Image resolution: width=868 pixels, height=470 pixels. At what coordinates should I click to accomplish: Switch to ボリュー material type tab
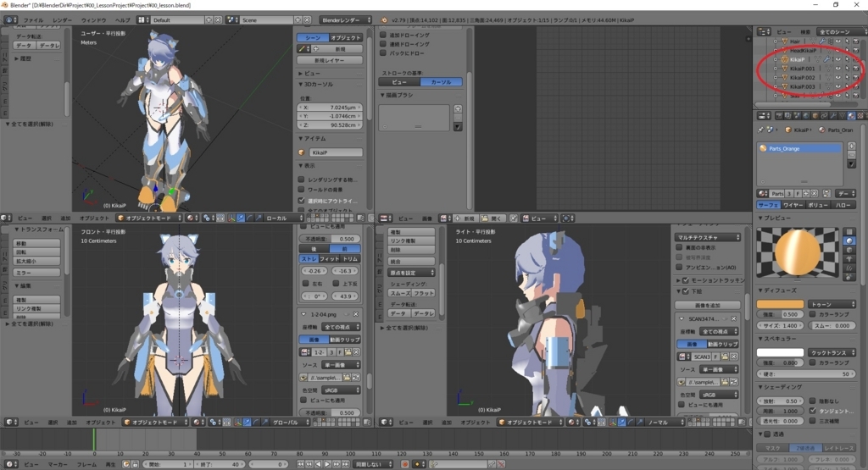pyautogui.click(x=818, y=205)
